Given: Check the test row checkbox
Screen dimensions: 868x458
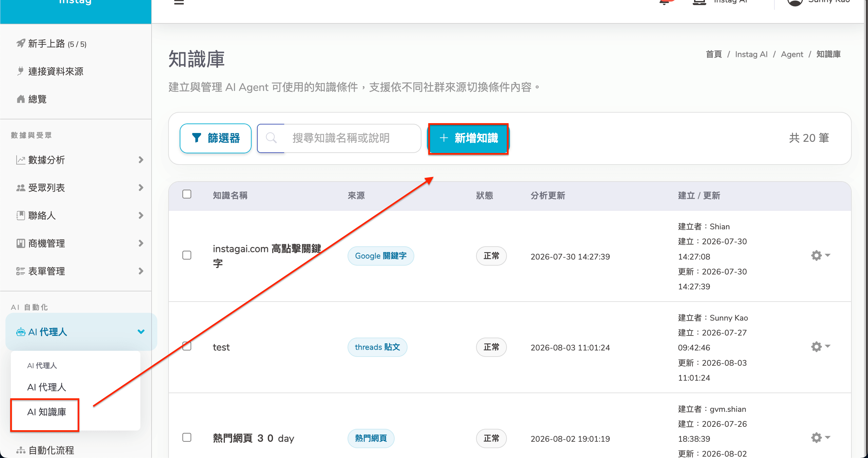Looking at the screenshot, I should coord(187,346).
